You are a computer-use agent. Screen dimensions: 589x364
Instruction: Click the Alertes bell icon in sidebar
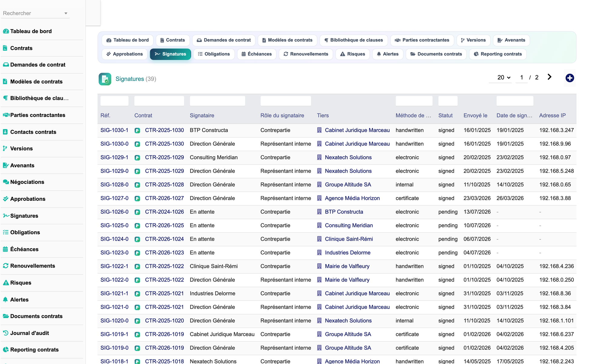[x=5, y=300]
